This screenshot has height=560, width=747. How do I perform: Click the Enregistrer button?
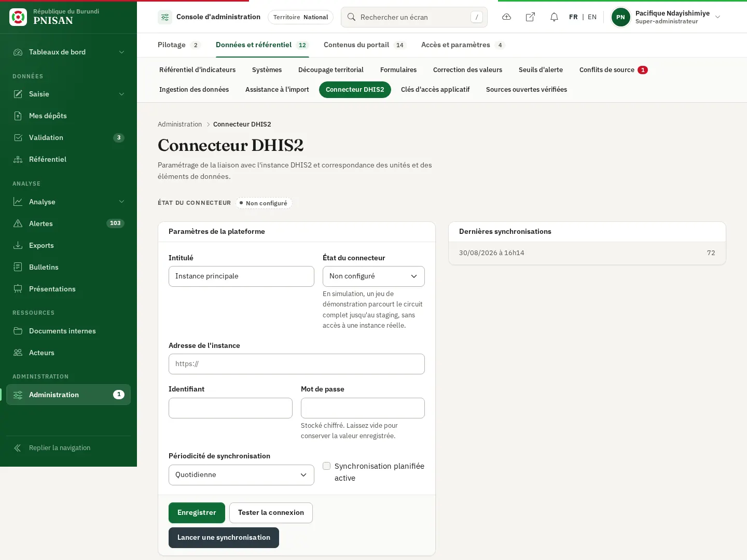[x=197, y=513]
